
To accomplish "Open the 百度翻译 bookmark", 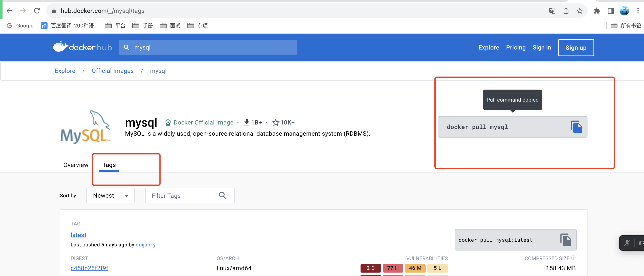I will [x=69, y=25].
